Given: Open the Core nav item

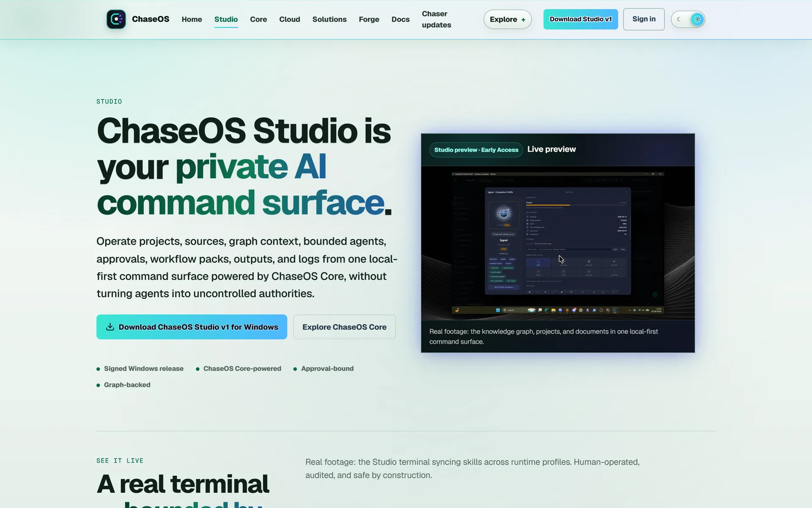Looking at the screenshot, I should click(258, 19).
